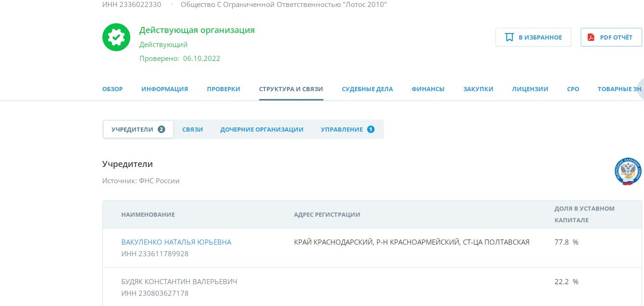Open the Проверки tab
This screenshot has height=306, width=644.
223,89
